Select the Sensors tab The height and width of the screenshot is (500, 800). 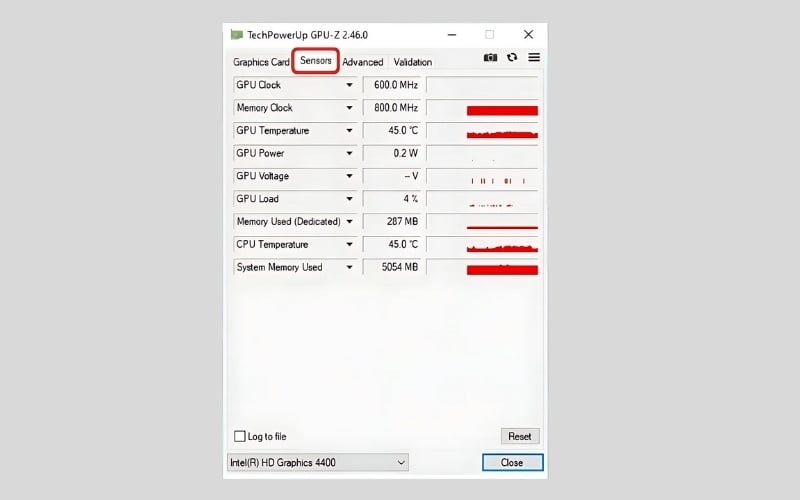click(x=316, y=61)
